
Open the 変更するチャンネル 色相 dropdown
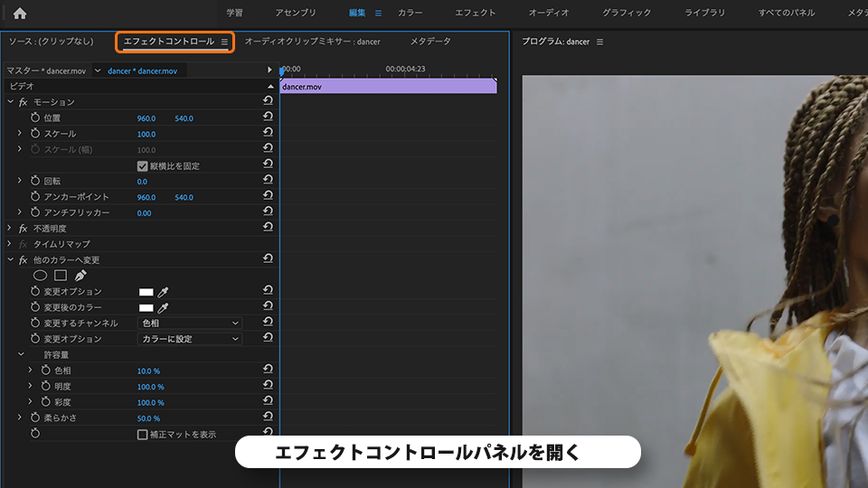tap(189, 324)
